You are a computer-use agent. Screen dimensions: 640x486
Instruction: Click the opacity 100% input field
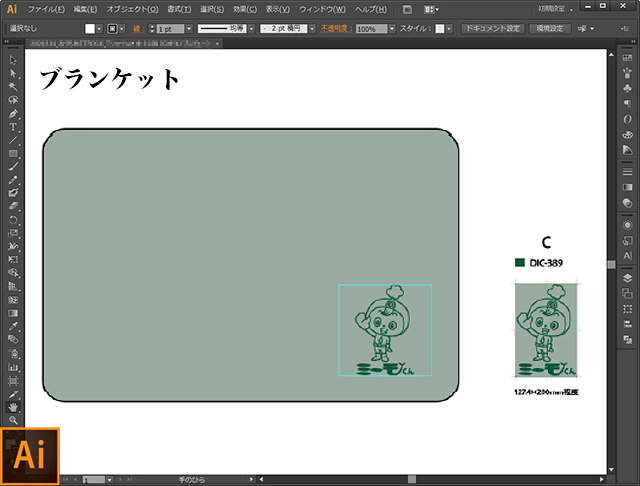coord(371,29)
